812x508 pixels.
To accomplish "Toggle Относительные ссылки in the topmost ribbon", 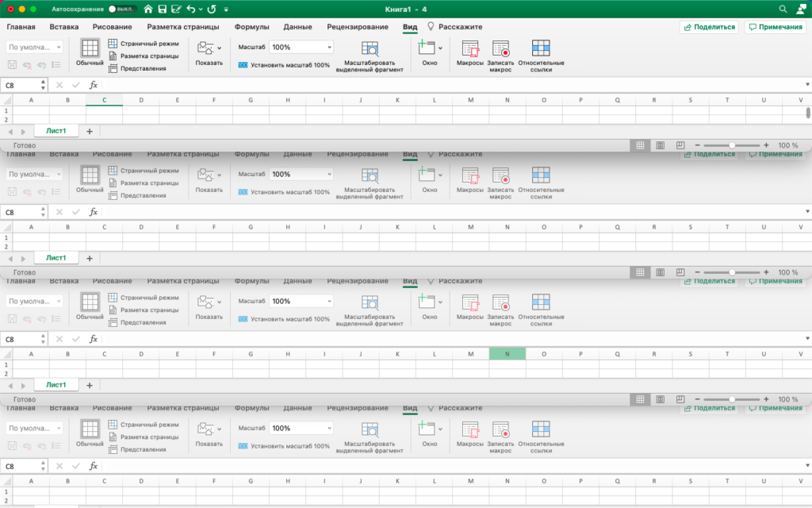I will [541, 52].
